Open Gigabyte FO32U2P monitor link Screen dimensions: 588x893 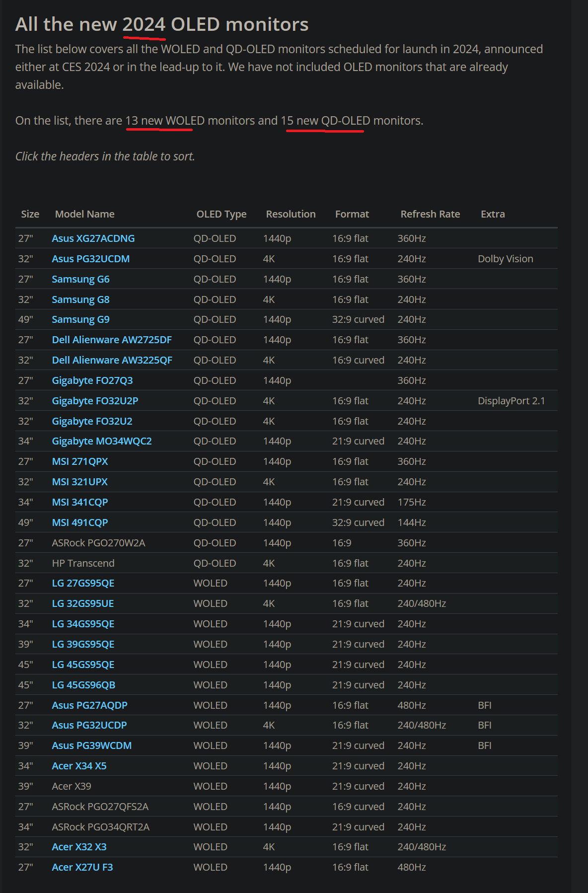click(95, 401)
